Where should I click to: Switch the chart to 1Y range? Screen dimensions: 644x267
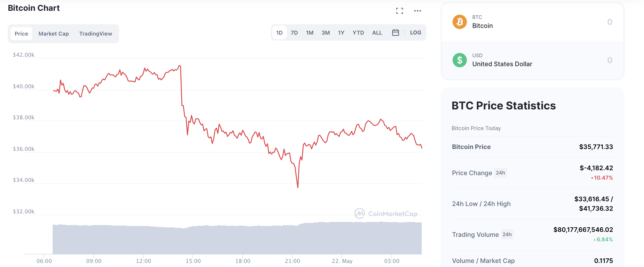(x=341, y=33)
